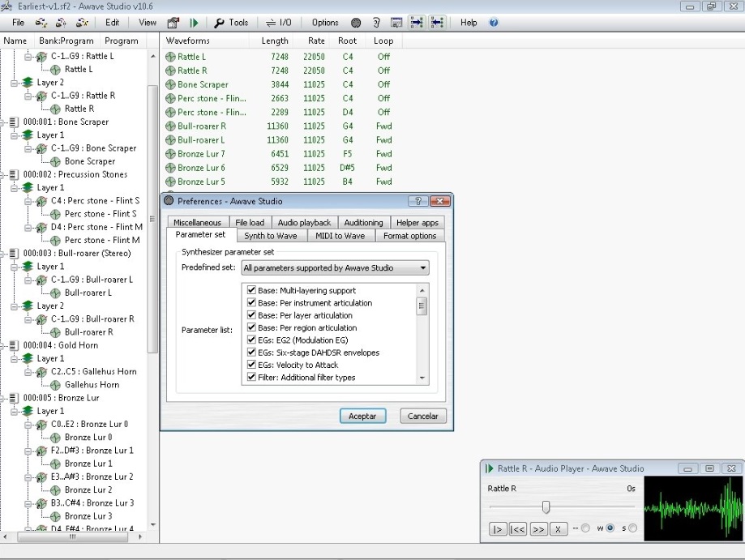Click the Cancelar button

[x=422, y=416]
